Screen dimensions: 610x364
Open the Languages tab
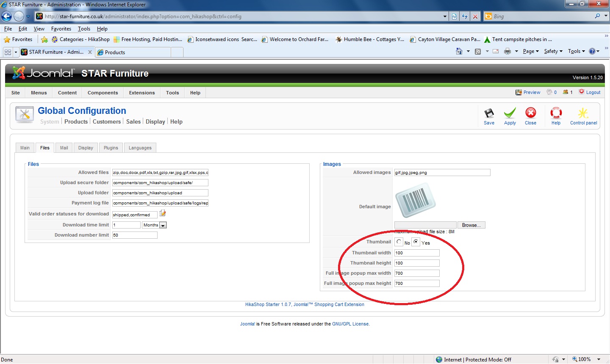click(x=140, y=148)
